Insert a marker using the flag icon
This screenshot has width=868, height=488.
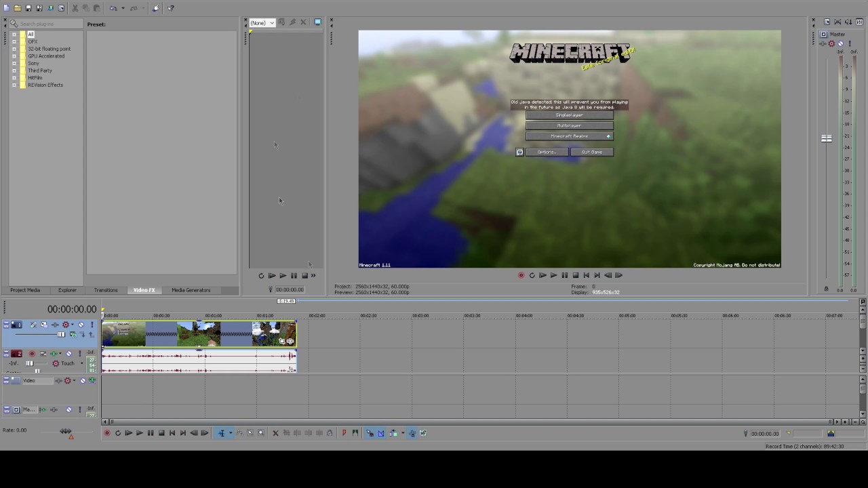click(344, 433)
